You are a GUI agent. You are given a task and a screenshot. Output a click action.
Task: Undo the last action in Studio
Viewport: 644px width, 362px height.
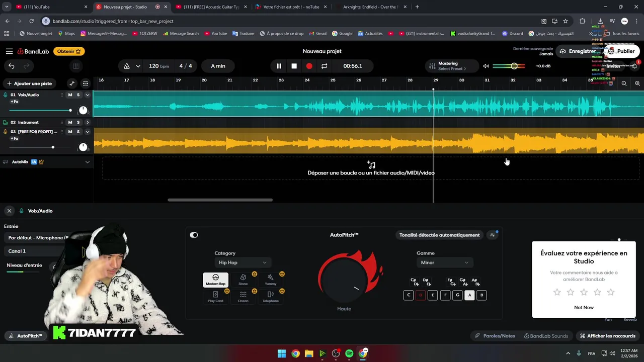(x=11, y=66)
